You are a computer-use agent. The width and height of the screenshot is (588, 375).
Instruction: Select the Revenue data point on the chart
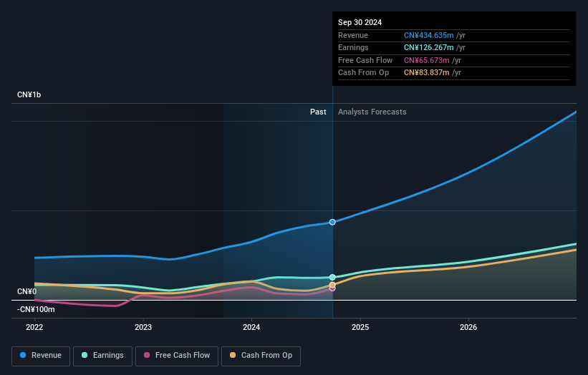(332, 222)
